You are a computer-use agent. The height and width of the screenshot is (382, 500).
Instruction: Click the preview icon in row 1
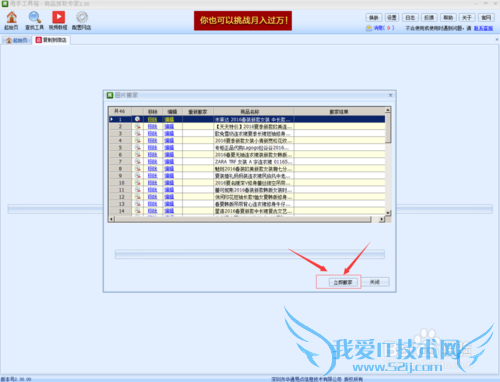tap(137, 119)
